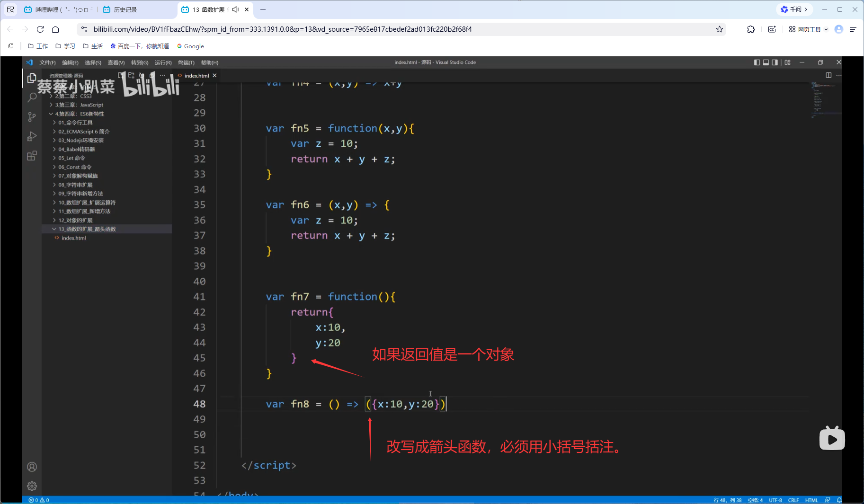Open the browser tab search icon

tap(10, 9)
